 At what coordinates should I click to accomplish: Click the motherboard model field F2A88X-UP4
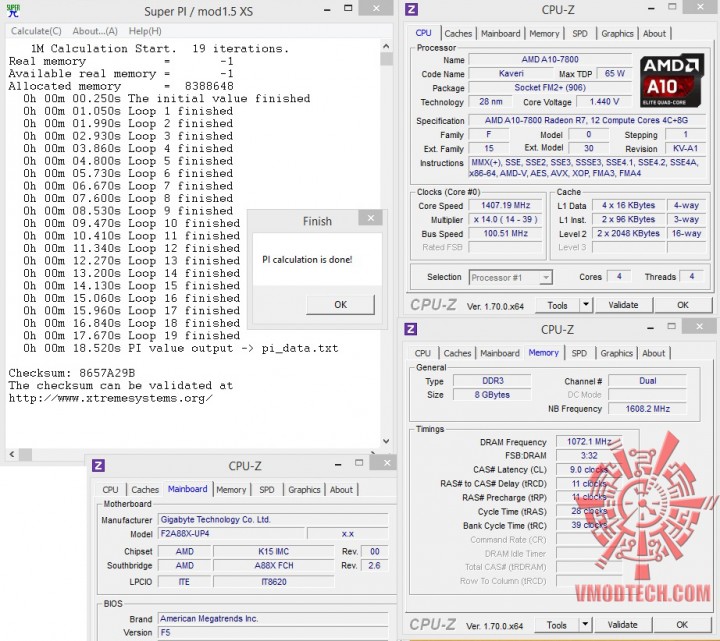tap(231, 534)
